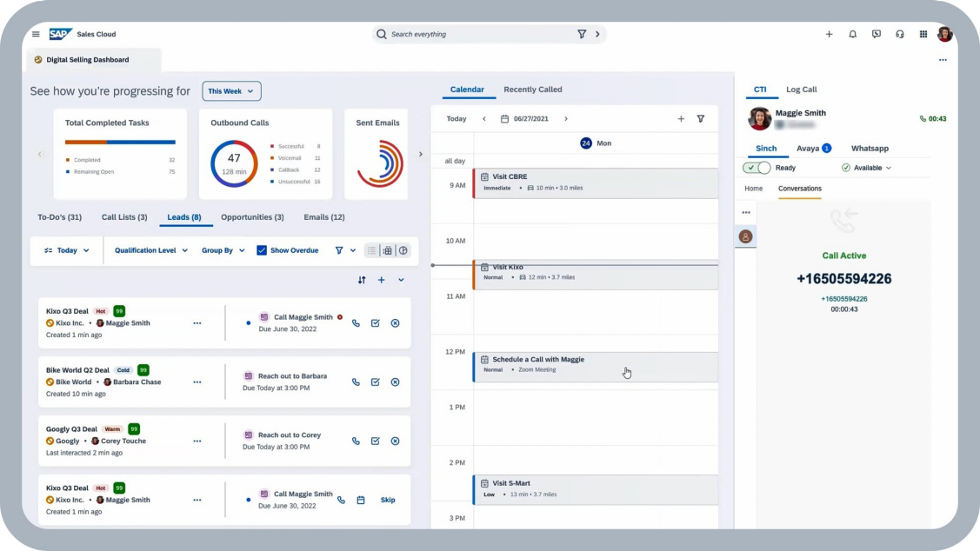
Task: Click the plus create icon in header
Action: tap(829, 35)
